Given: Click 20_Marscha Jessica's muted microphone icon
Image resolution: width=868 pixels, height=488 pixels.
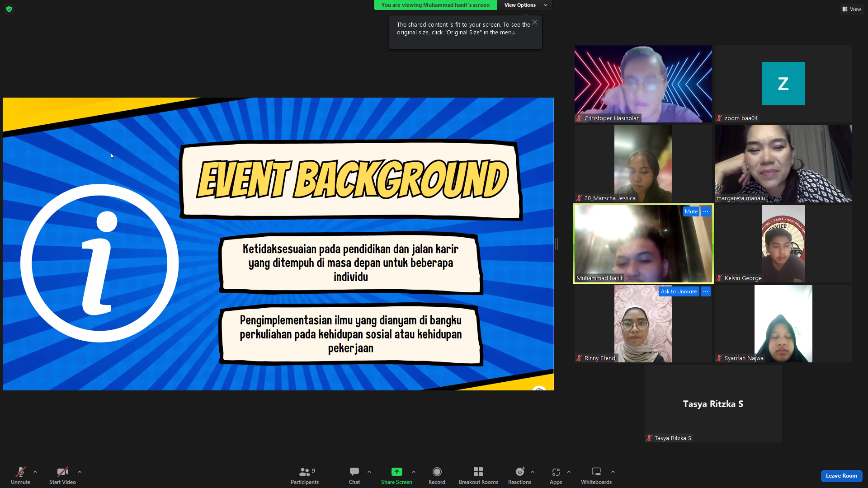Looking at the screenshot, I should [x=579, y=198].
